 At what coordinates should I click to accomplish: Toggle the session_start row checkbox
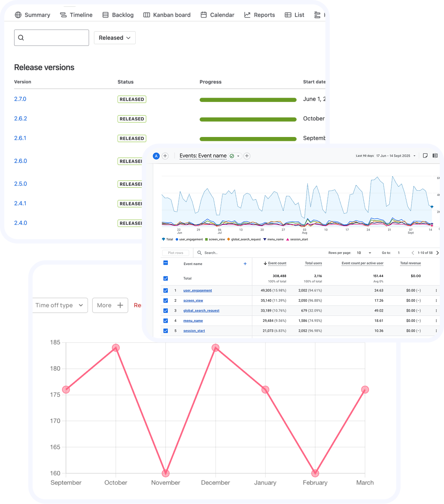[x=166, y=331]
